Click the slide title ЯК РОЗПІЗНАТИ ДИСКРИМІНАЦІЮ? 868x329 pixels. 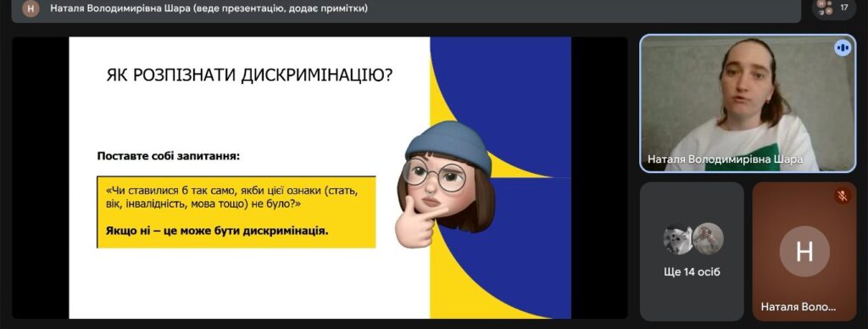249,75
